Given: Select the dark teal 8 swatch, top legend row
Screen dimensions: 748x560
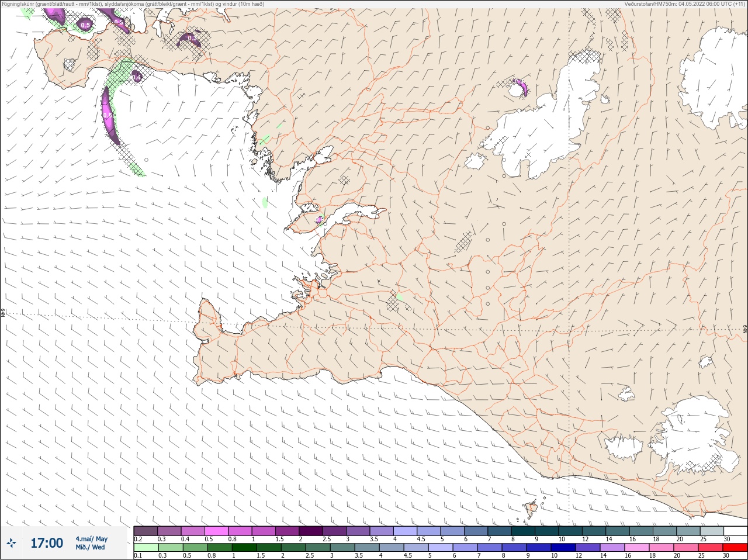Looking at the screenshot, I should tap(523, 531).
